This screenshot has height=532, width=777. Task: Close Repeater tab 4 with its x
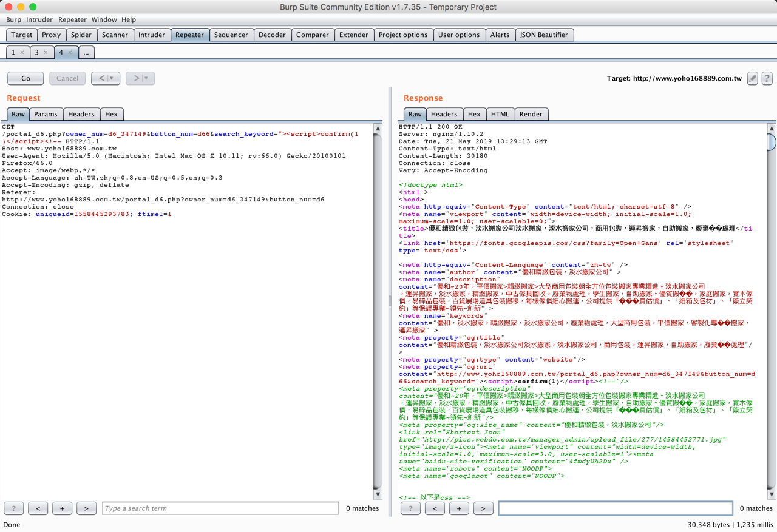point(70,53)
